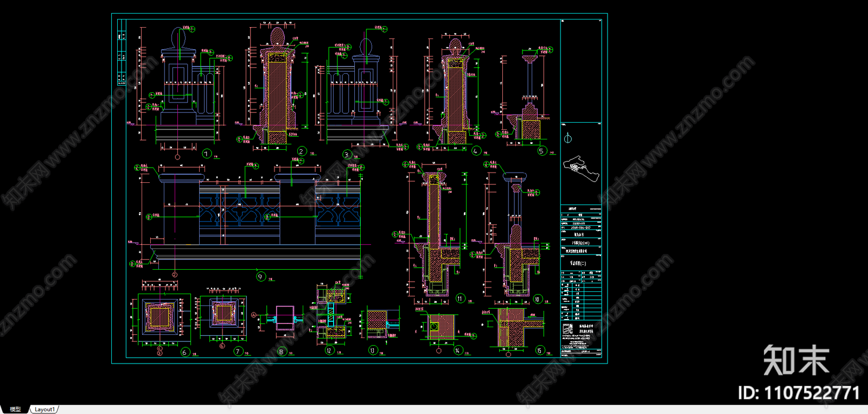Screen dimensions: 868x414
Task: Select detail number 7 circle marker
Action: pos(238,352)
